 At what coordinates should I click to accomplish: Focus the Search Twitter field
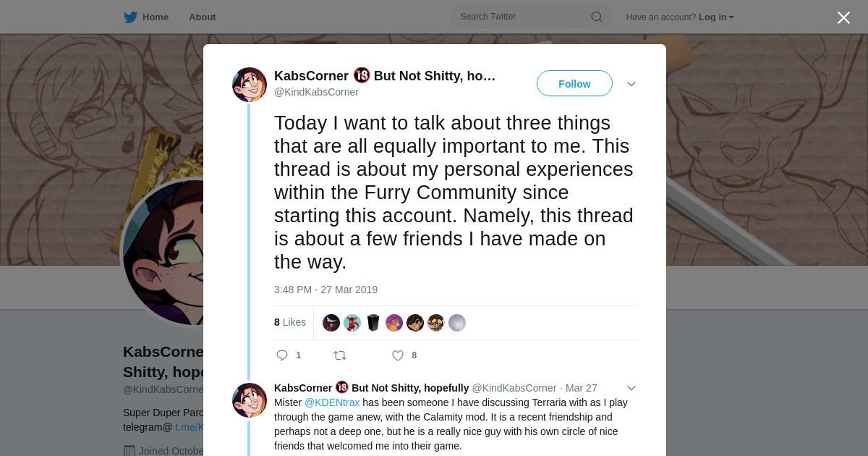(522, 17)
